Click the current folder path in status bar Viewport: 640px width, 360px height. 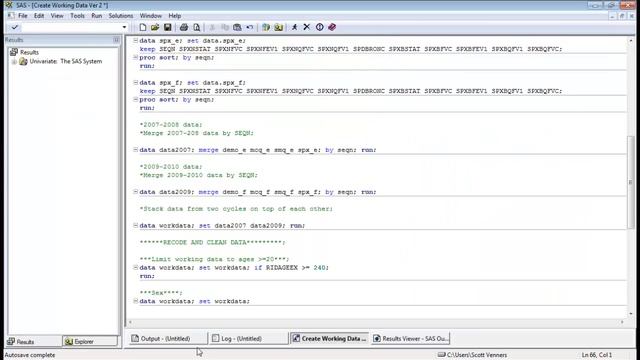click(473, 355)
